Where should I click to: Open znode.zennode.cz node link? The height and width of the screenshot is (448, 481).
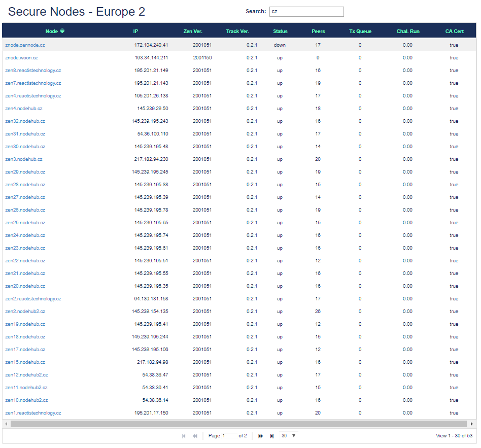[25, 45]
